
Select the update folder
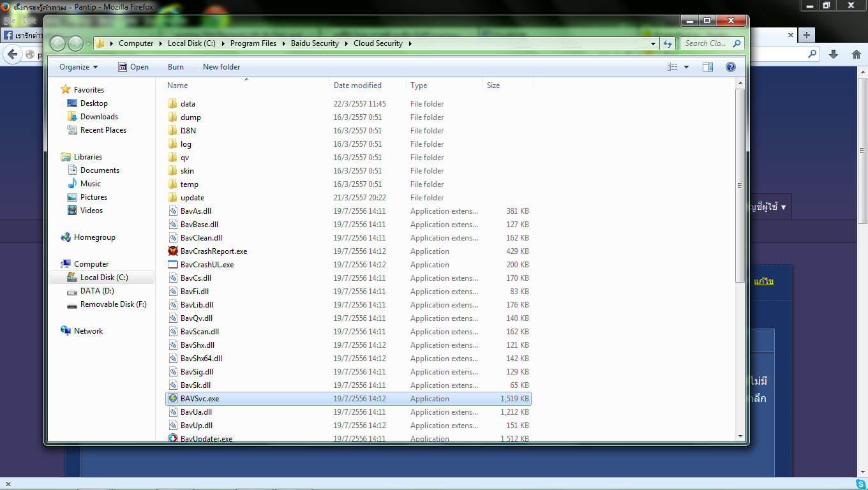coord(192,198)
